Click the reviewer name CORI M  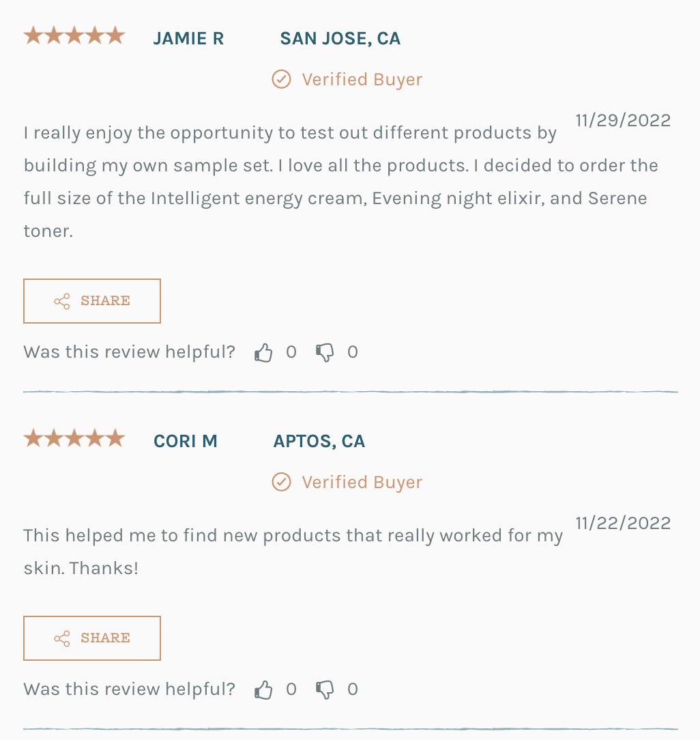[186, 442]
